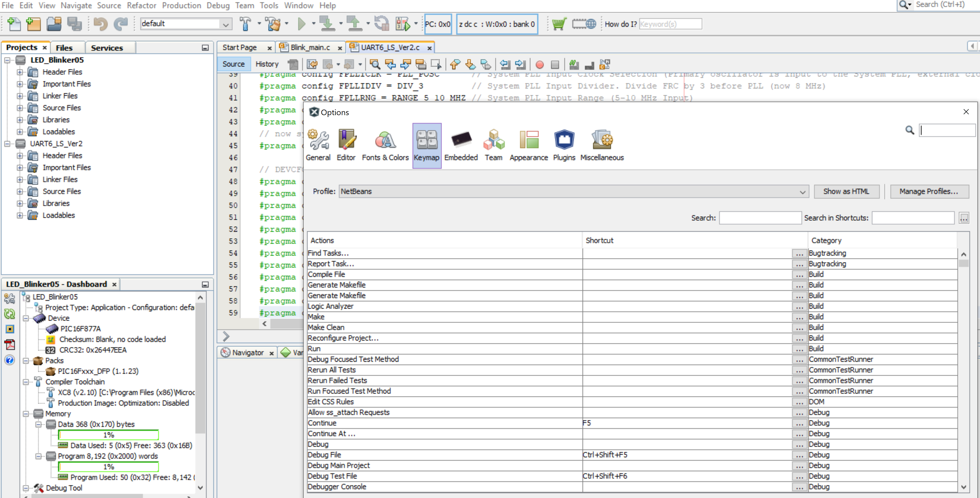
Task: Click the ellipsis button next to Search in Shortcuts
Action: 964,218
